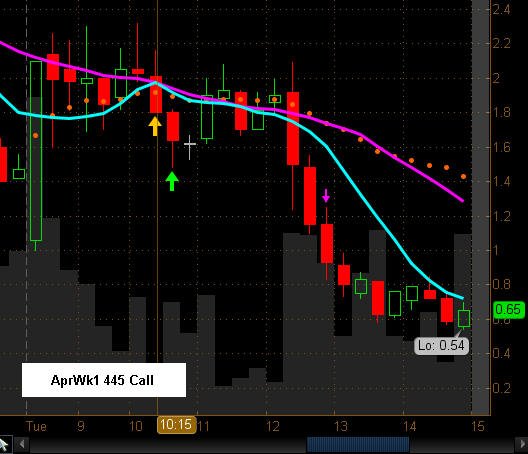Click the magenta down arrow signal marker
Image resolution: width=528 pixels, height=454 pixels.
point(326,195)
